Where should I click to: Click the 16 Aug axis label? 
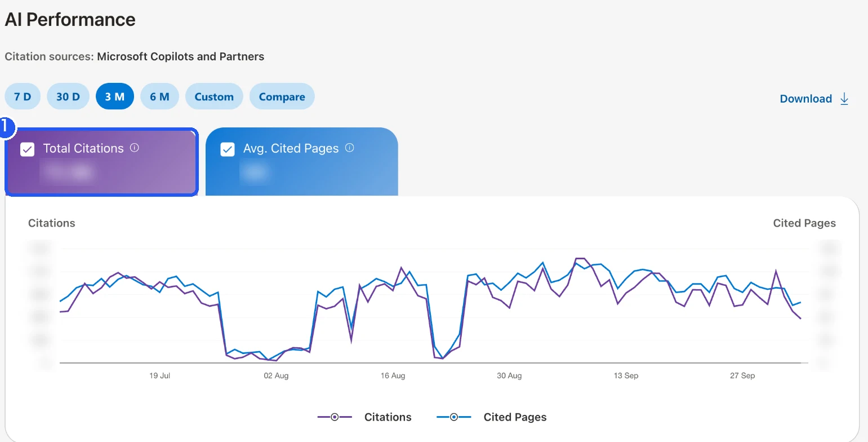point(393,375)
